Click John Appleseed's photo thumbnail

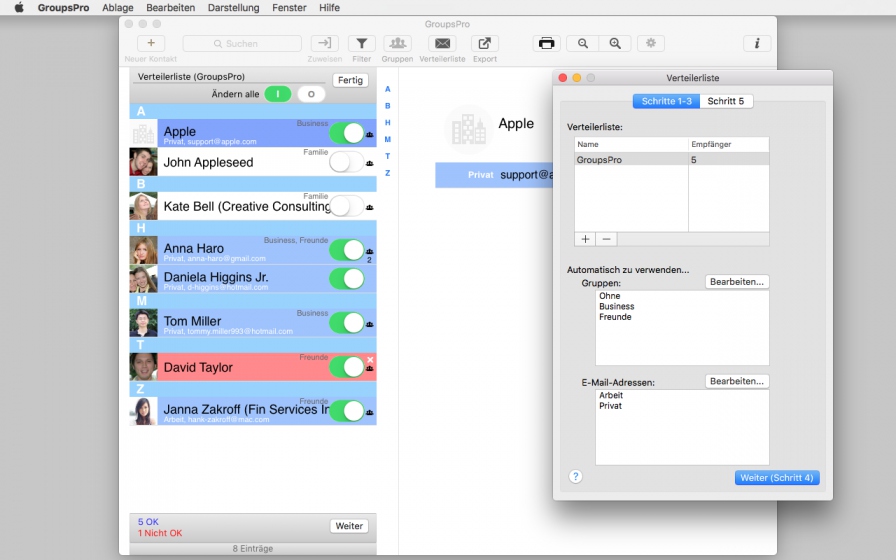click(x=143, y=162)
